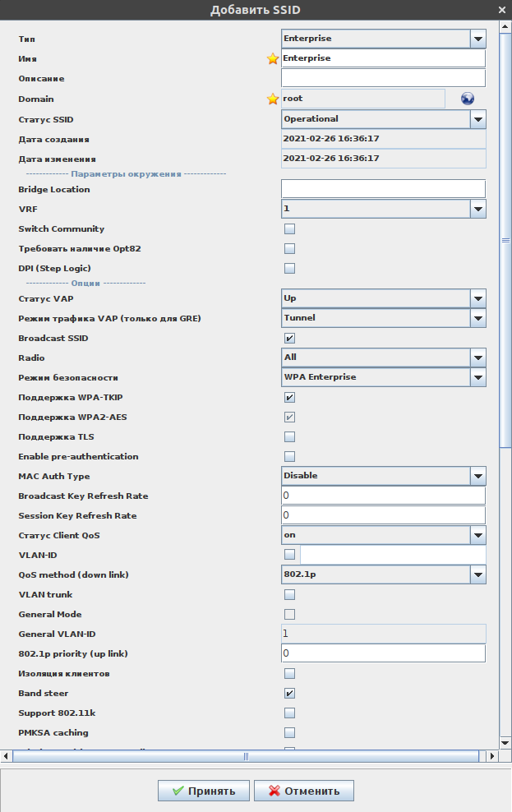Close the Добавить SSID dialog window
This screenshot has width=512, height=812.
coord(502,10)
